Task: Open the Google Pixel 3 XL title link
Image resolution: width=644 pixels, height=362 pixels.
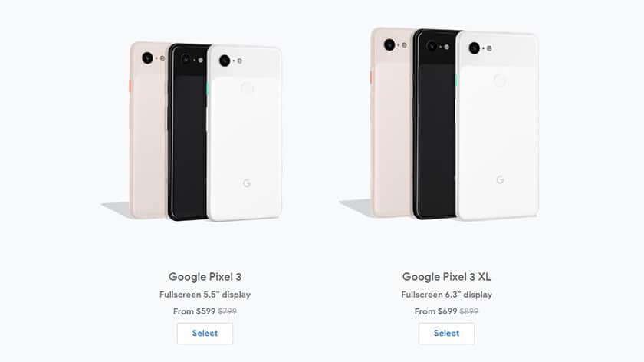Action: click(x=446, y=277)
